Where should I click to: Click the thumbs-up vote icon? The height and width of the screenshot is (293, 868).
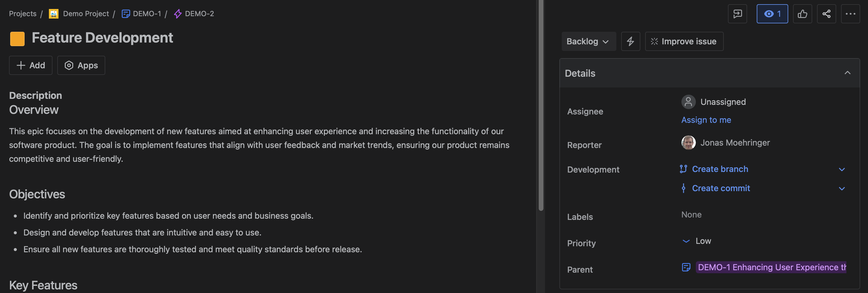coord(802,14)
